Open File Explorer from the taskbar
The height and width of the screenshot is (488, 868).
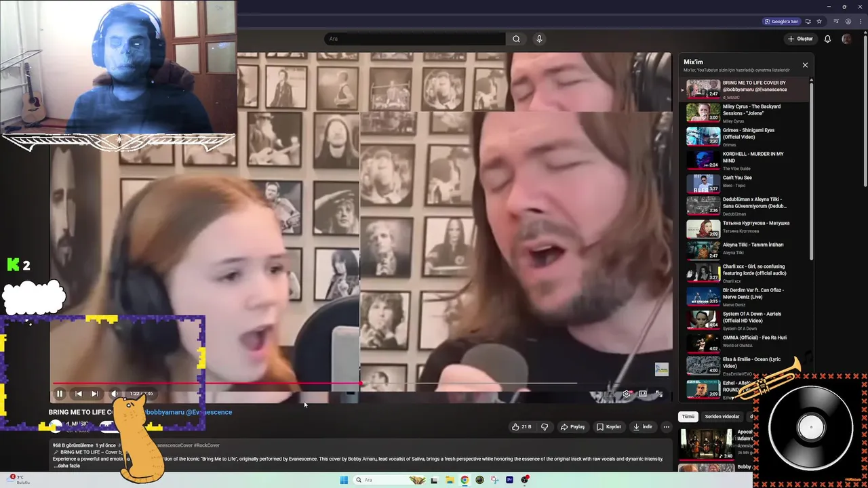click(450, 480)
